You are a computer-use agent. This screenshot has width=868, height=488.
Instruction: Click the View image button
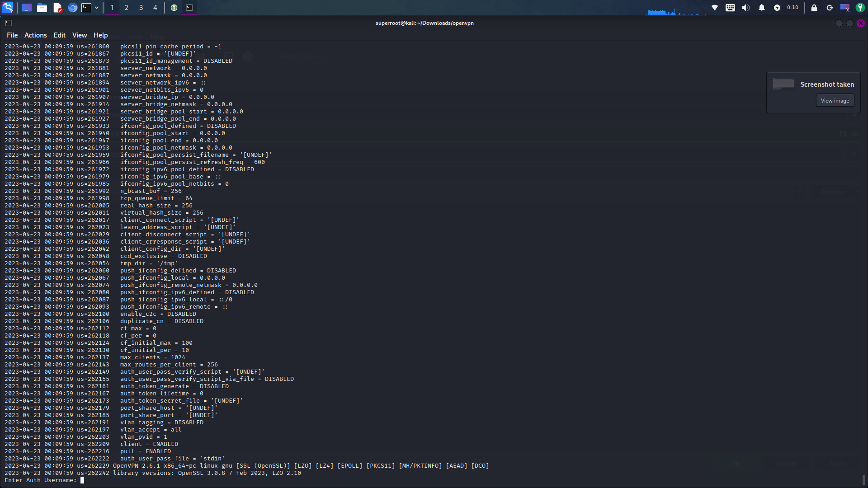(x=835, y=101)
